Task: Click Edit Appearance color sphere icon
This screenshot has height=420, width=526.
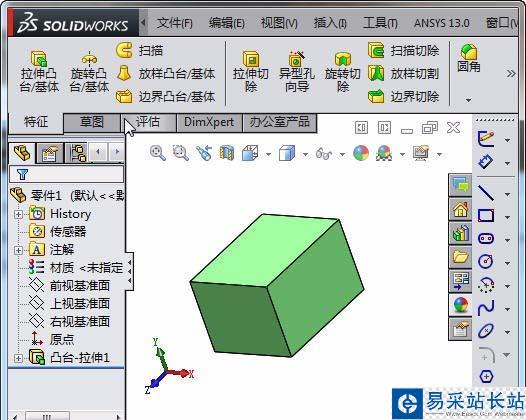Action: (x=361, y=153)
